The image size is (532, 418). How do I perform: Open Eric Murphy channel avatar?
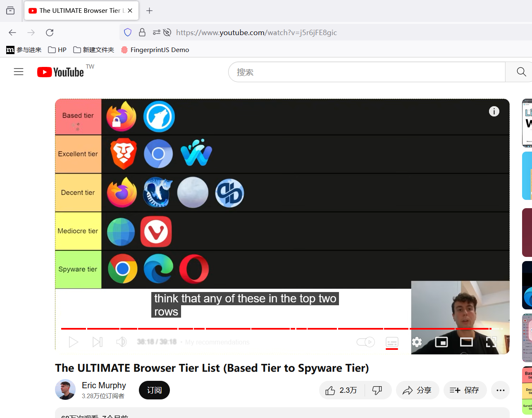pos(65,389)
